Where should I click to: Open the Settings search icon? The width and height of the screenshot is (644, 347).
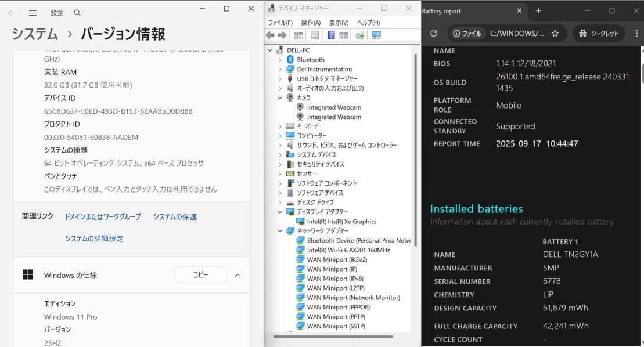(77, 13)
